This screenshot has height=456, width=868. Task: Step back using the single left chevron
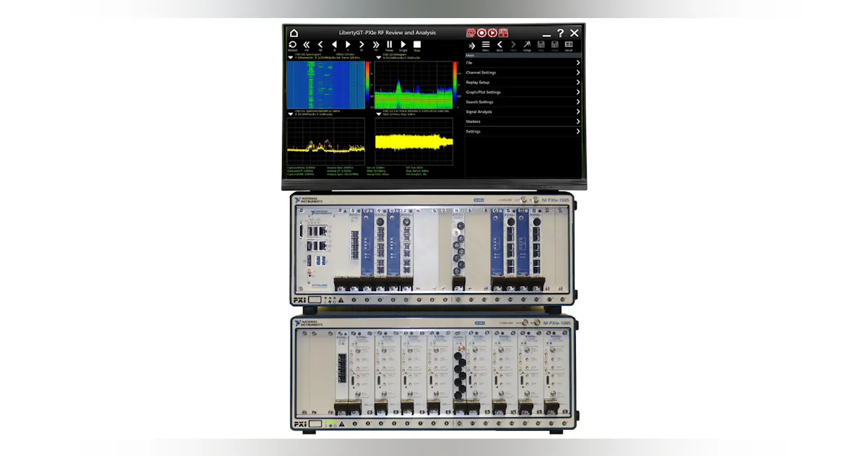coord(320,45)
